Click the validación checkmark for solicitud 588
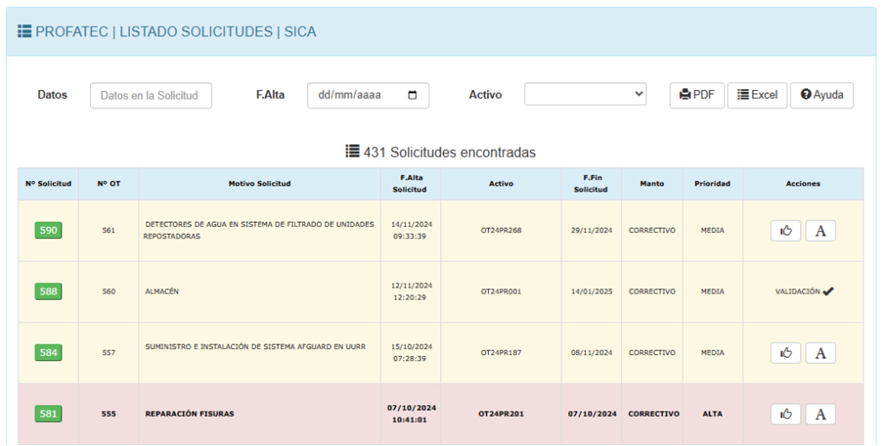This screenshot has height=446, width=886. (x=828, y=291)
